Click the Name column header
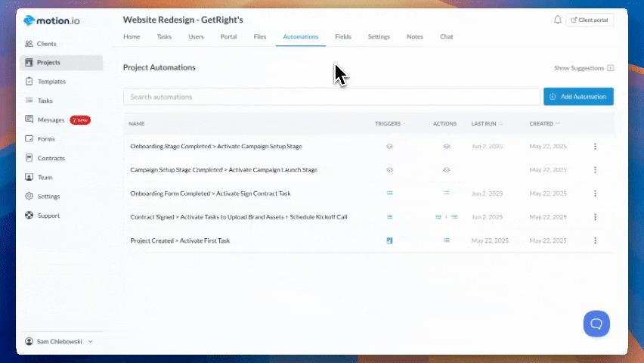Screen dimensions: 644x363 (x=136, y=123)
